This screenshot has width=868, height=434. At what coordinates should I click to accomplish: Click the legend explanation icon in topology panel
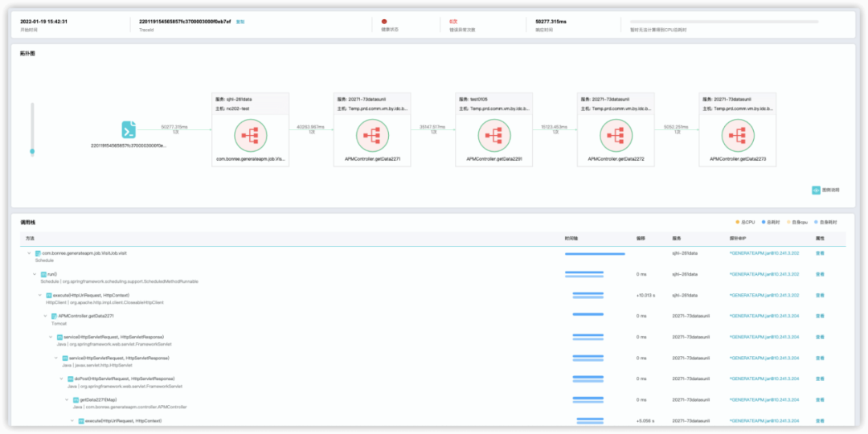(x=816, y=190)
